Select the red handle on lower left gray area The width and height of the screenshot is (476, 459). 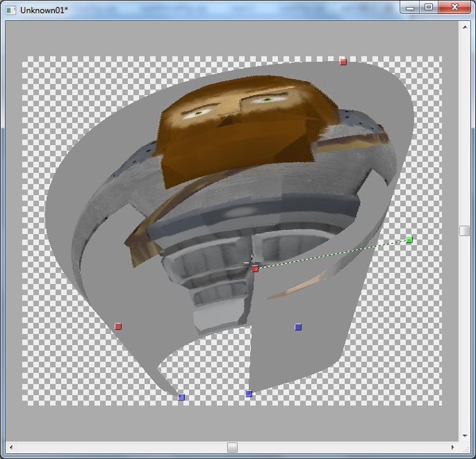click(118, 326)
